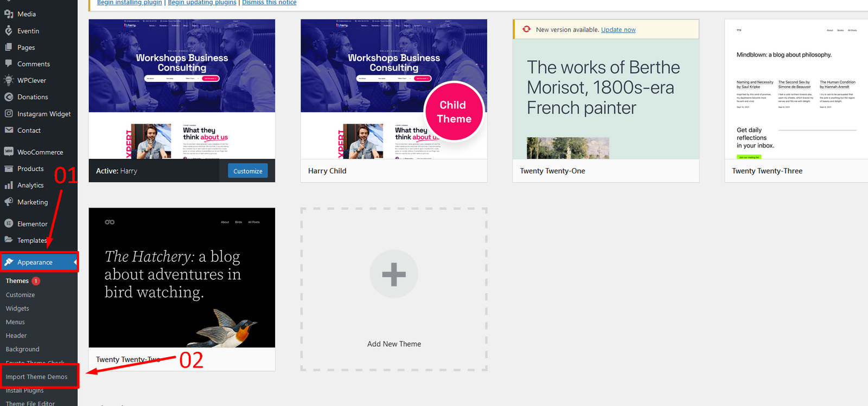Image resolution: width=868 pixels, height=406 pixels.
Task: Click the Products sidebar icon
Action: (9, 169)
